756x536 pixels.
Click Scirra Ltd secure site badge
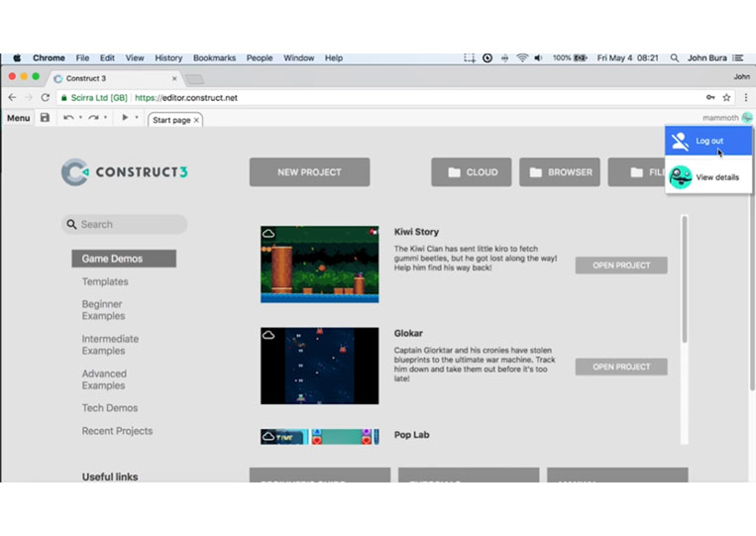94,97
